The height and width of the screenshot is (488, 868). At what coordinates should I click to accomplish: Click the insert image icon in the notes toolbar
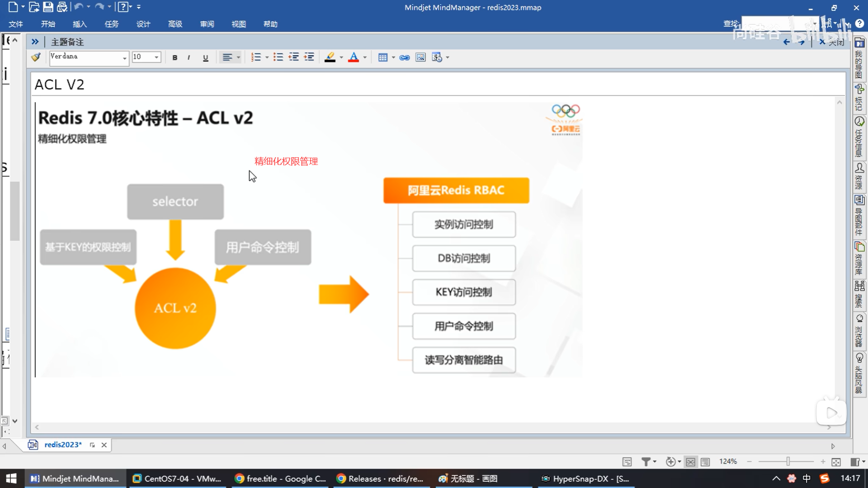(420, 57)
